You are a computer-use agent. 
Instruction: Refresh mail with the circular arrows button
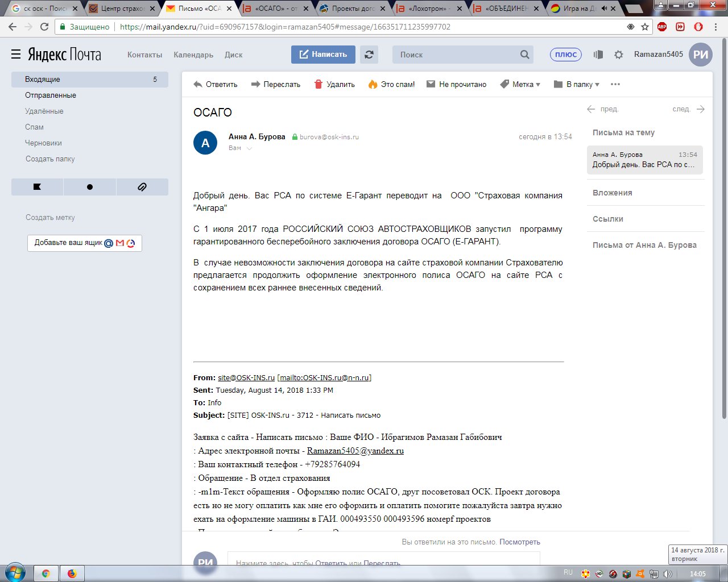pos(369,55)
